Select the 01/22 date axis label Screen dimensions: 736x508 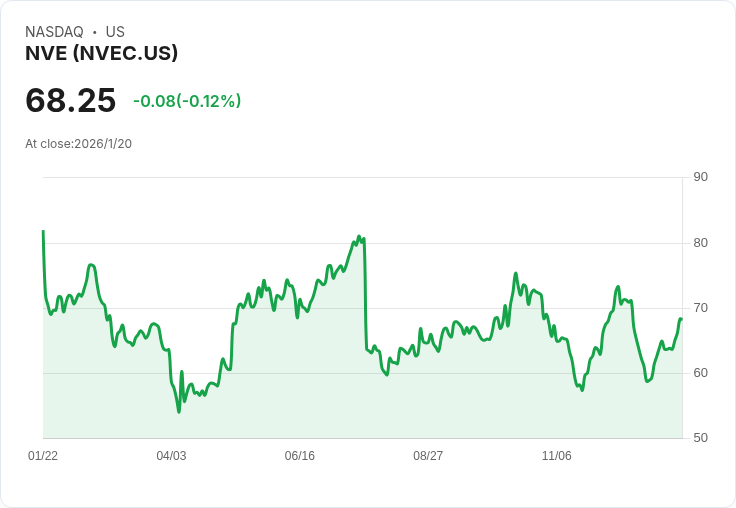[43, 456]
